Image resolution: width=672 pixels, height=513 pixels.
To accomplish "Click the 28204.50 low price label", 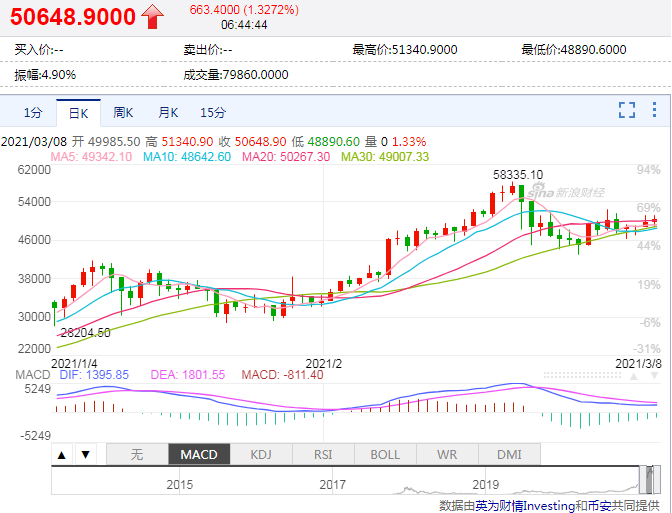I will pyautogui.click(x=85, y=333).
